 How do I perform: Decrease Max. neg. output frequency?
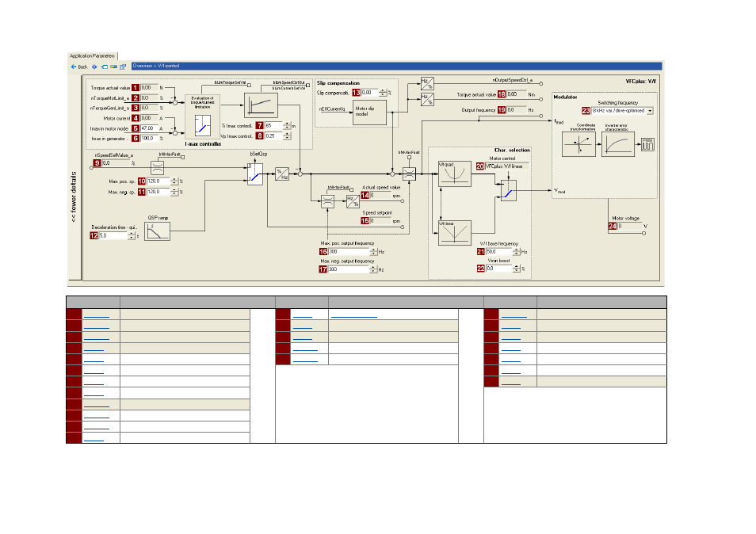[374, 271]
